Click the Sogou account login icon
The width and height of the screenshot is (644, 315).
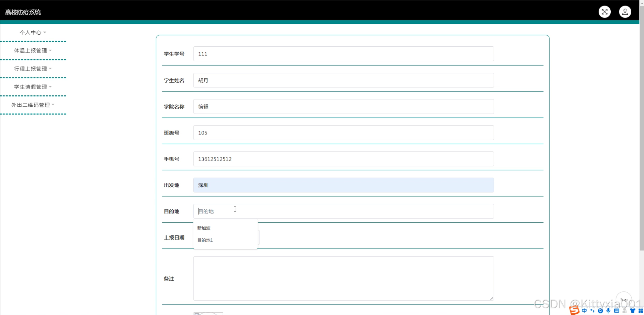625,311
